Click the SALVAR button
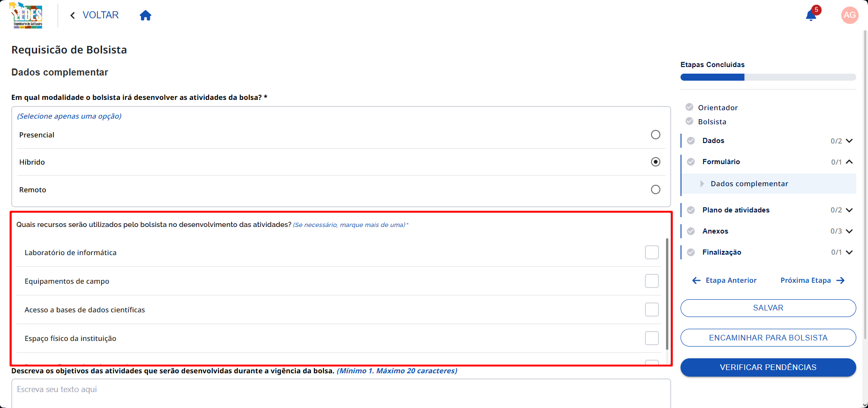The width and height of the screenshot is (868, 408). point(768,308)
